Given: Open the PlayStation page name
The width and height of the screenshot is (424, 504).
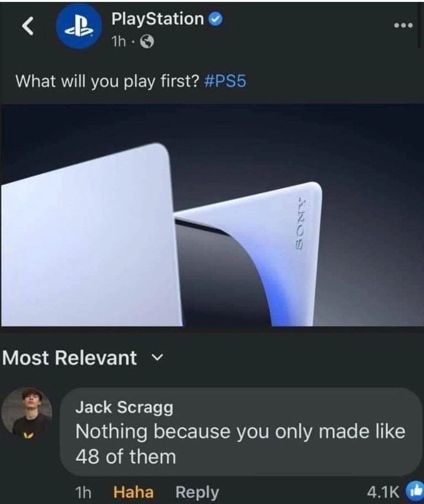Looking at the screenshot, I should 157,19.
